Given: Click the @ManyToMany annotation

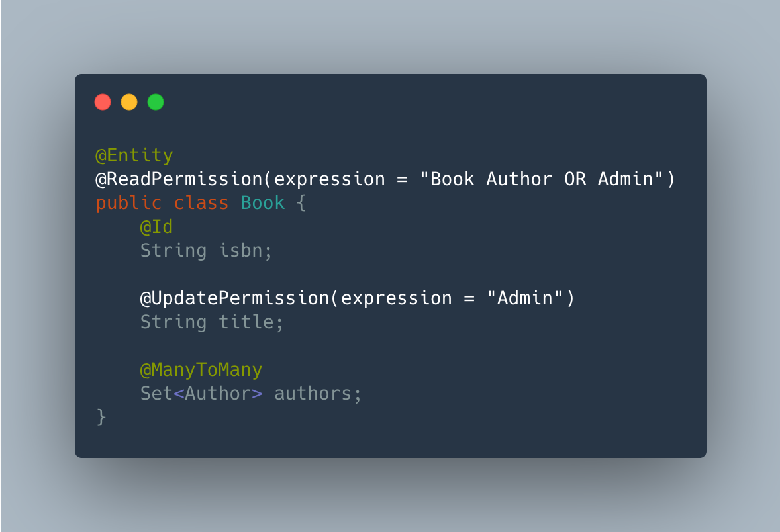Looking at the screenshot, I should tap(201, 370).
